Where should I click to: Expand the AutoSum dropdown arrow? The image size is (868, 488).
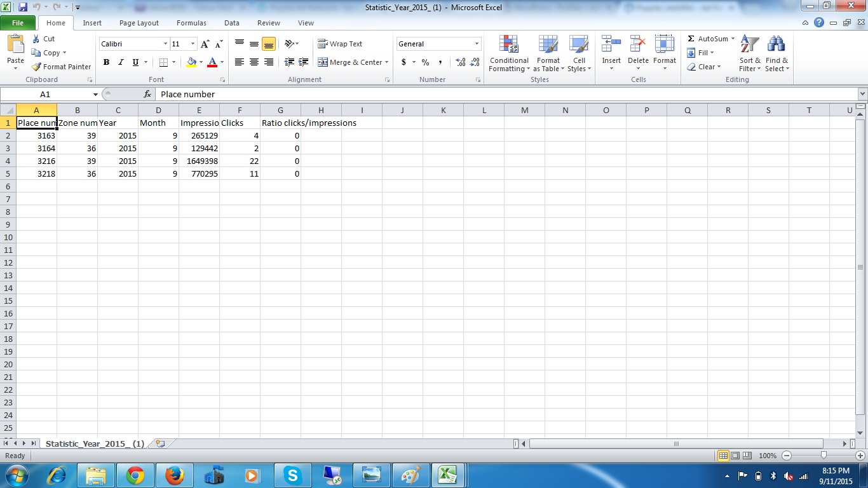coord(733,39)
